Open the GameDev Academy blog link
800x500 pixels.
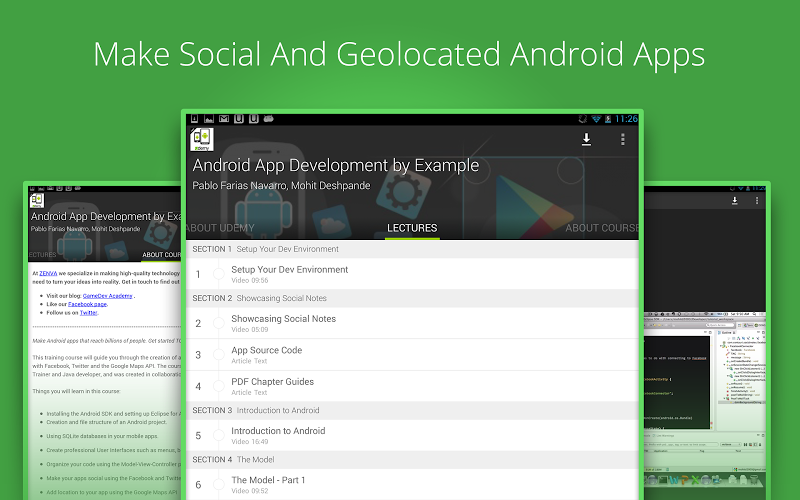point(108,296)
